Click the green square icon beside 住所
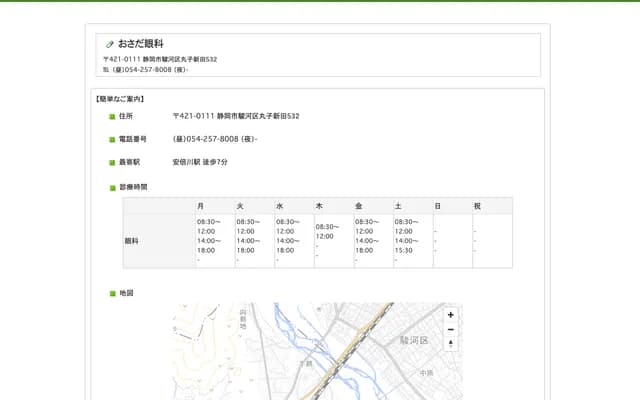This screenshot has width=640, height=400. 112,117
